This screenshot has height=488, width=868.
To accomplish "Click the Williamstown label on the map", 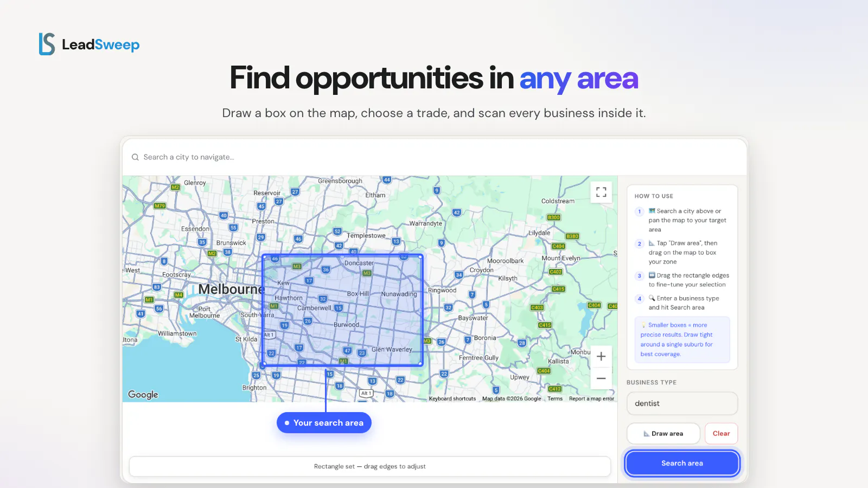I will tap(177, 333).
